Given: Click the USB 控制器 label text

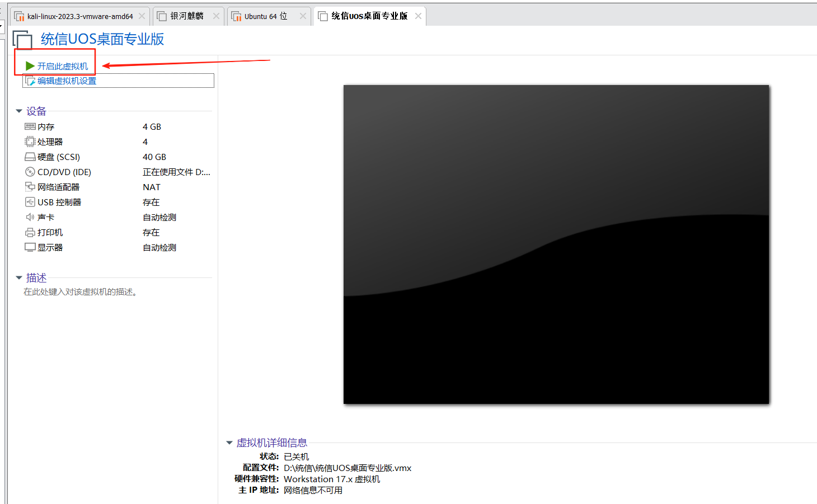Looking at the screenshot, I should pos(59,202).
